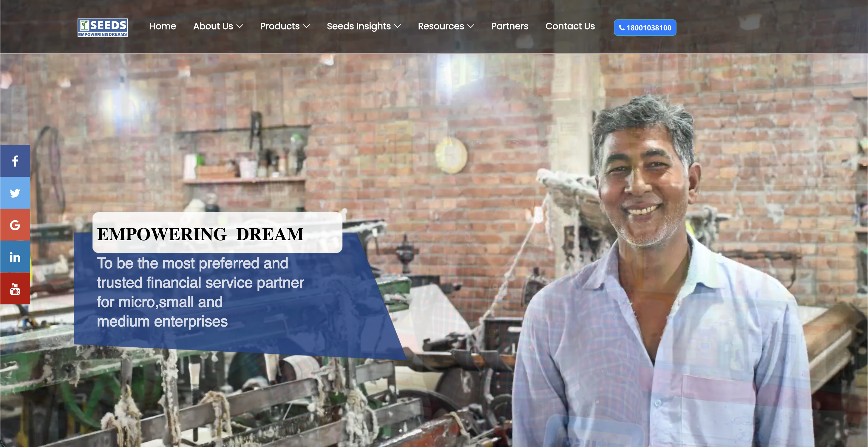Go to the Home menu item
This screenshot has width=868, height=447.
point(162,26)
